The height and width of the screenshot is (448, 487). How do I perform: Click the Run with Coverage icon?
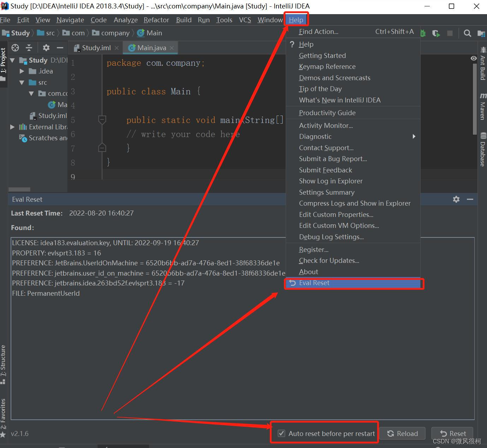(436, 33)
